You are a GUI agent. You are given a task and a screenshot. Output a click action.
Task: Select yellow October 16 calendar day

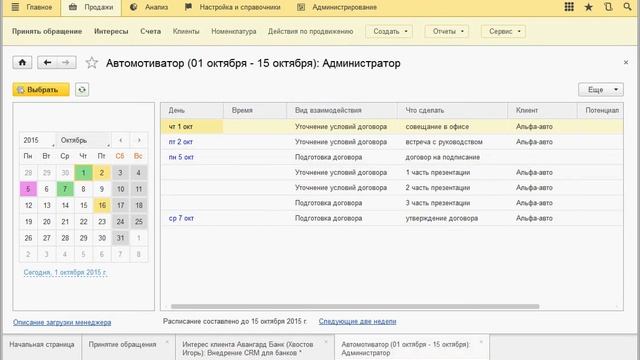[x=102, y=205]
